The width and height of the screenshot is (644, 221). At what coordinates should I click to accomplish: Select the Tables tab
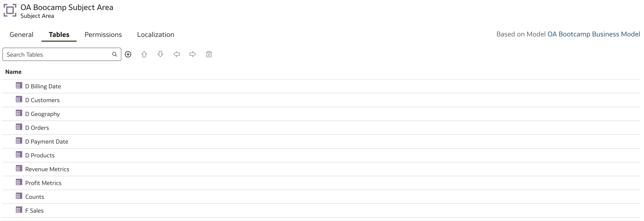tap(59, 35)
